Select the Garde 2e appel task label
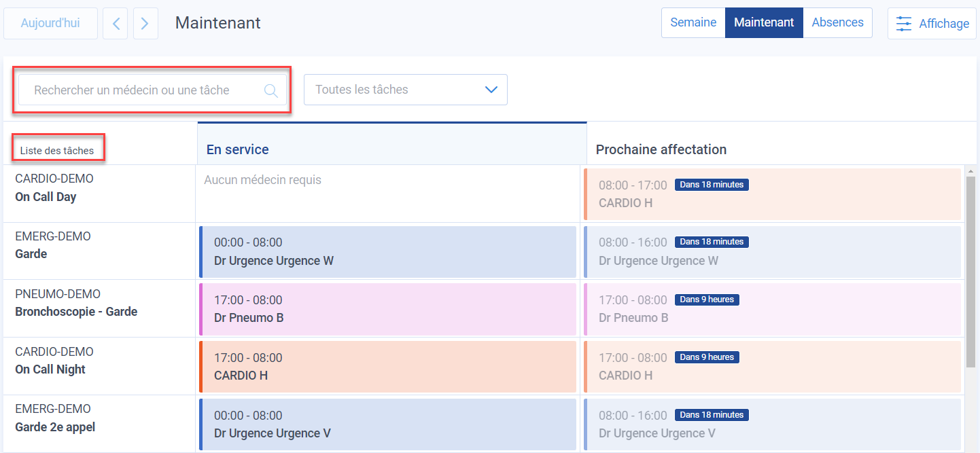Viewport: 980px width, 453px height. [55, 427]
